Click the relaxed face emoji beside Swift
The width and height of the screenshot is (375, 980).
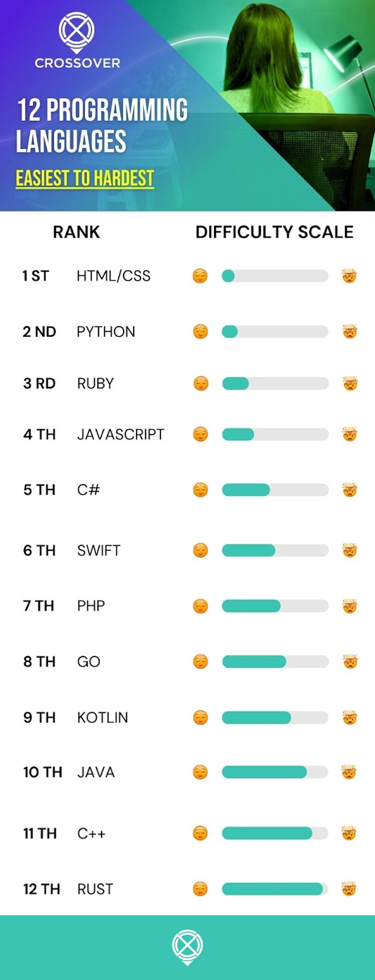(x=200, y=550)
